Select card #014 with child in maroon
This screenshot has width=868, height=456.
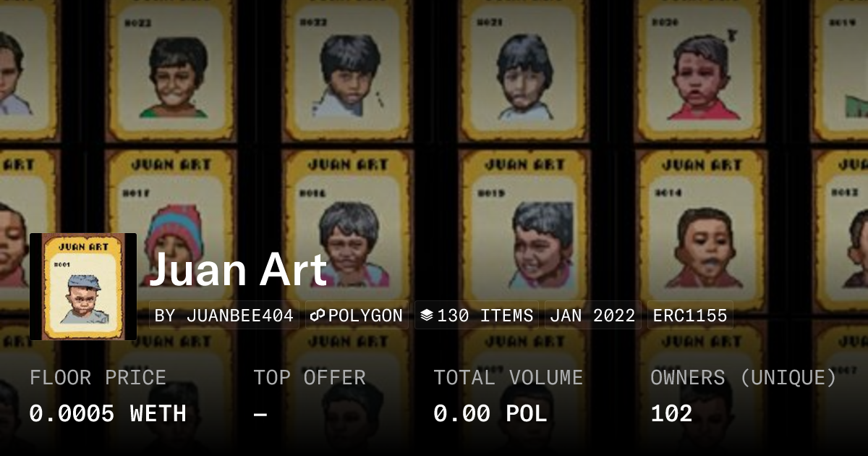click(700, 228)
